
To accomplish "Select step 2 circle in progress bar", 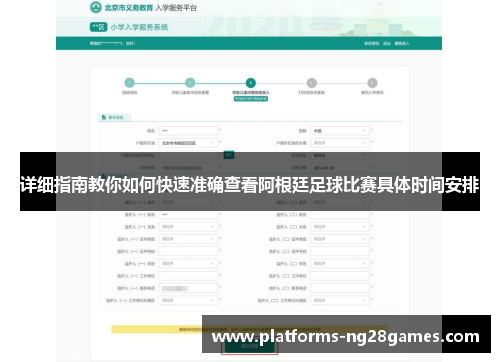I will coord(190,83).
